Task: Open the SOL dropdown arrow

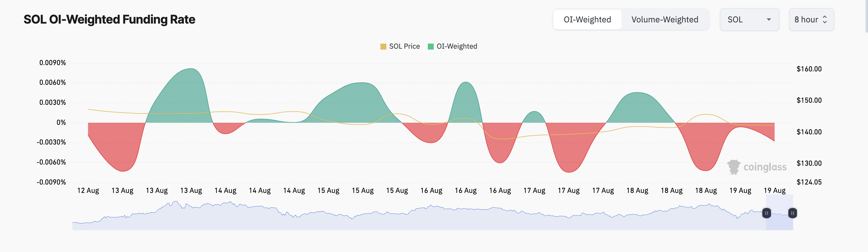Action: tap(769, 20)
